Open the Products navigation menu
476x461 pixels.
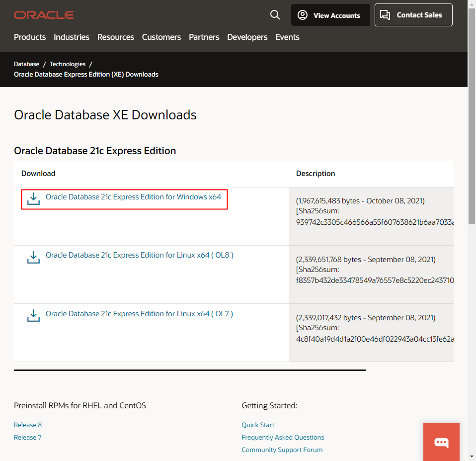click(x=30, y=37)
